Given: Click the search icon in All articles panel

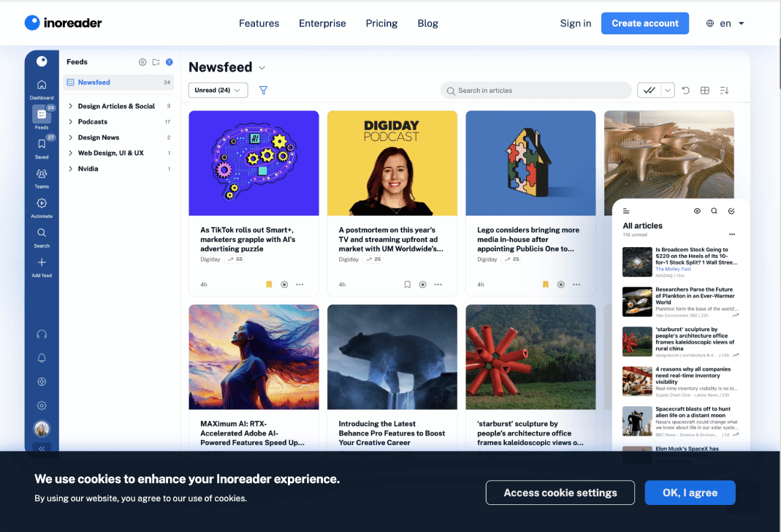Looking at the screenshot, I should pyautogui.click(x=715, y=211).
